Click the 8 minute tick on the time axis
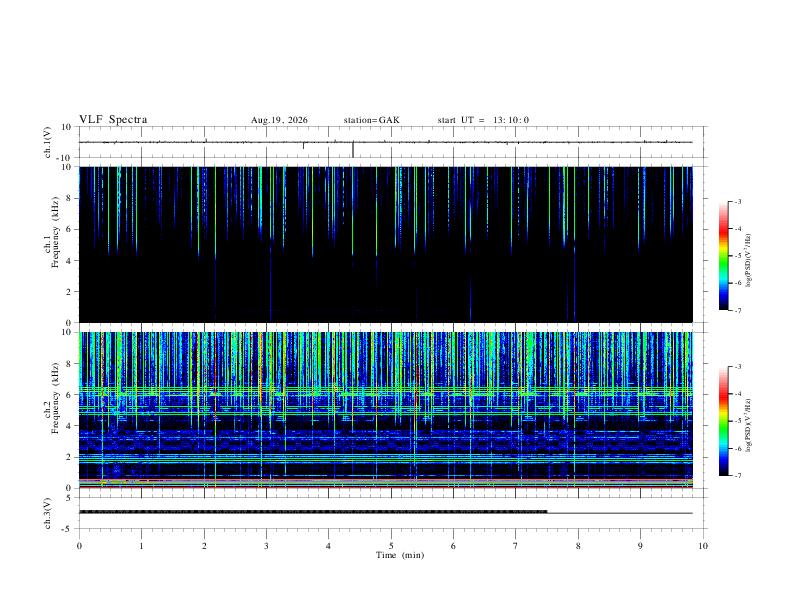792x612 pixels. (578, 546)
